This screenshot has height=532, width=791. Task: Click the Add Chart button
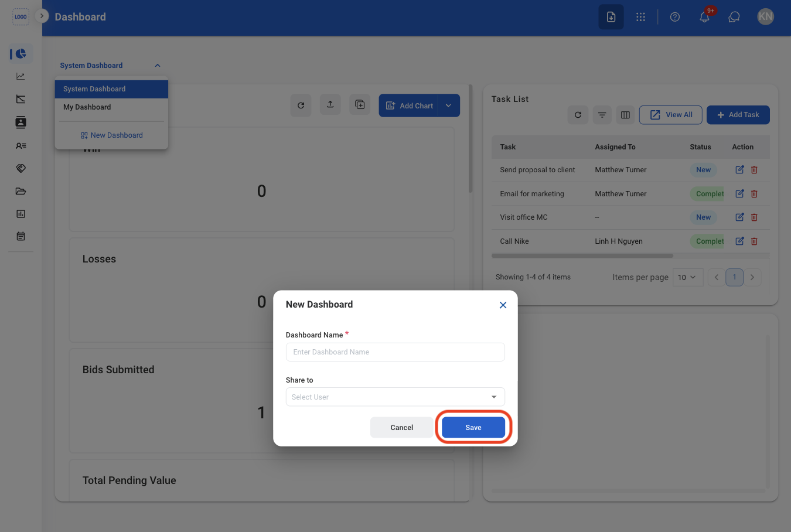point(408,105)
